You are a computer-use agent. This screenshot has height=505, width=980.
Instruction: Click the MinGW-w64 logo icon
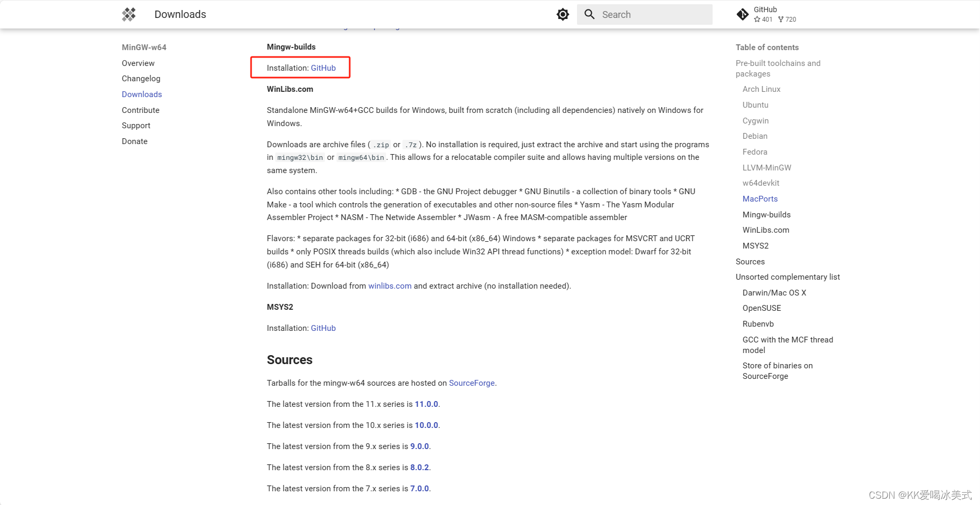[129, 14]
